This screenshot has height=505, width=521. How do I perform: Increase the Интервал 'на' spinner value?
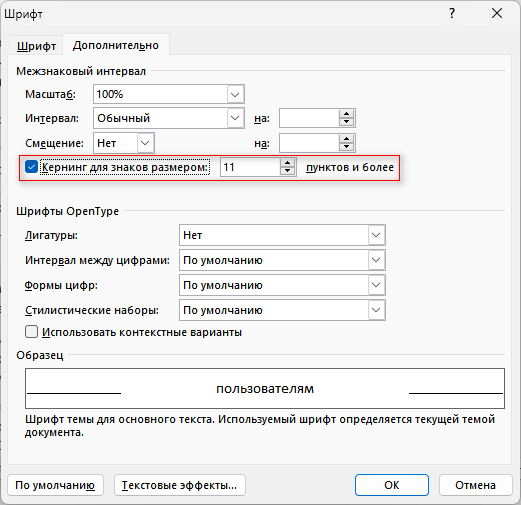point(347,114)
